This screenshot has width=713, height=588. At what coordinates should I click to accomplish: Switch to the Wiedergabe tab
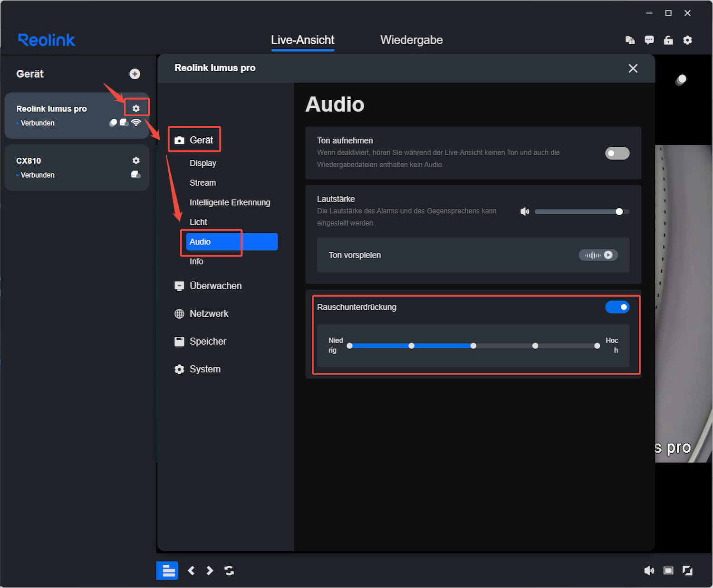click(411, 40)
